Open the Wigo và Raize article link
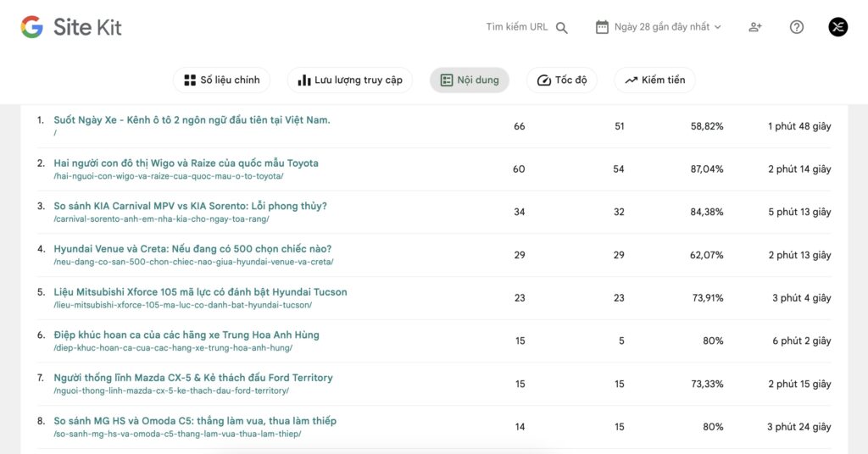868x454 pixels. click(x=186, y=163)
